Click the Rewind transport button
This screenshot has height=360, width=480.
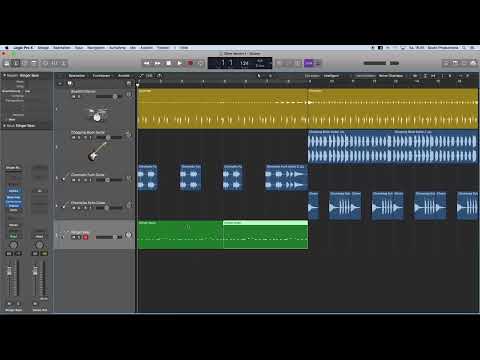tap(147, 63)
